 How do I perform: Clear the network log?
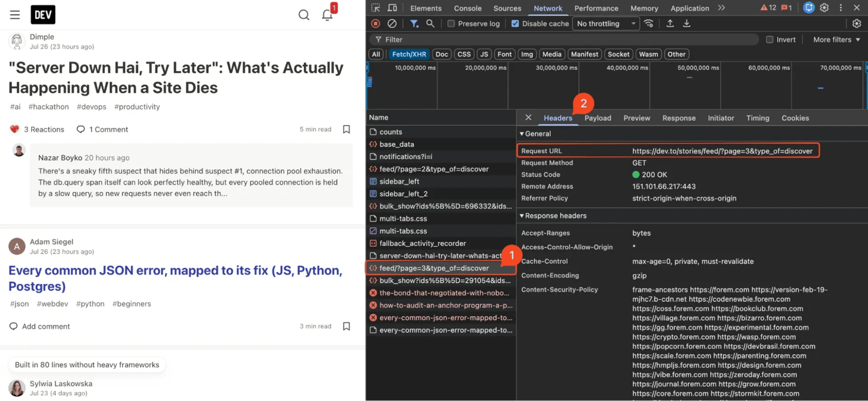[x=392, y=23]
